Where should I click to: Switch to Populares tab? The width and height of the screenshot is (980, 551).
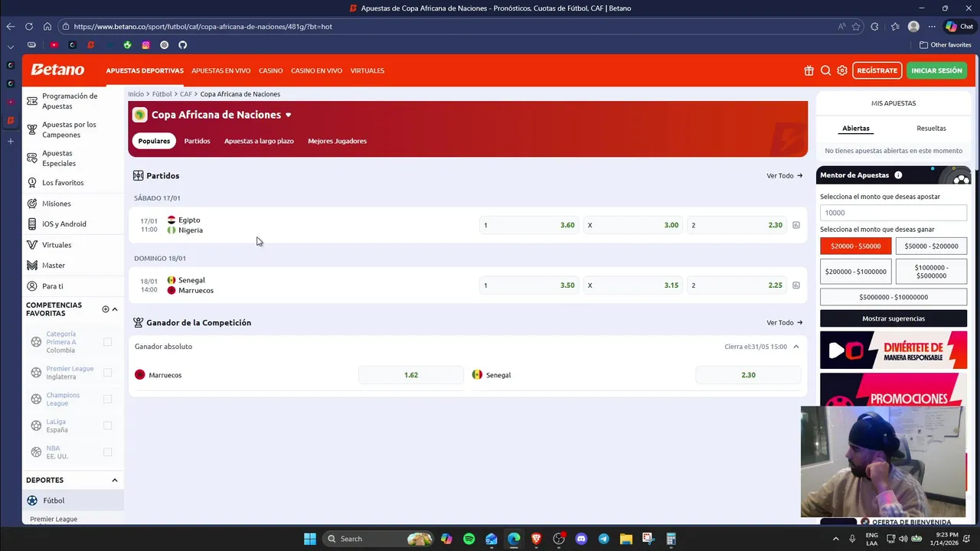[154, 141]
